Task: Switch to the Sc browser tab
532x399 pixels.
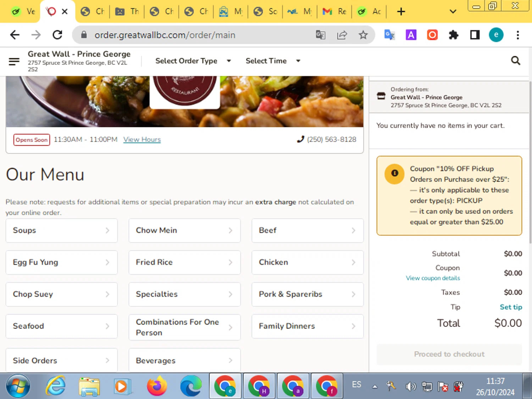Action: tap(265, 12)
